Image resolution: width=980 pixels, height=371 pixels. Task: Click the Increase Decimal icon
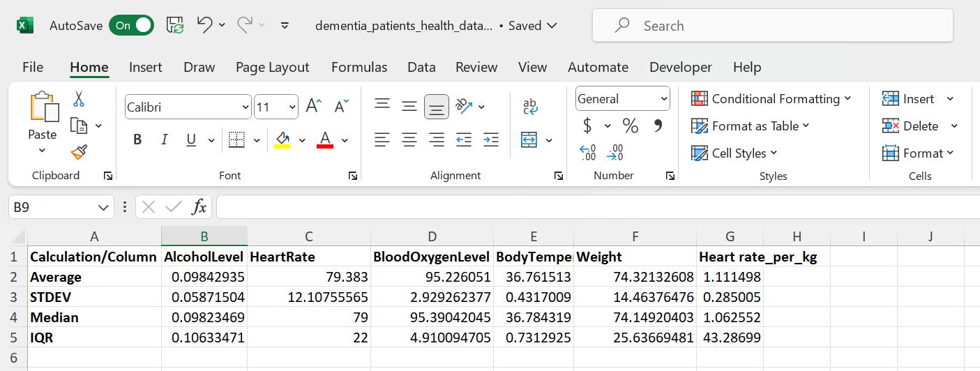click(588, 152)
